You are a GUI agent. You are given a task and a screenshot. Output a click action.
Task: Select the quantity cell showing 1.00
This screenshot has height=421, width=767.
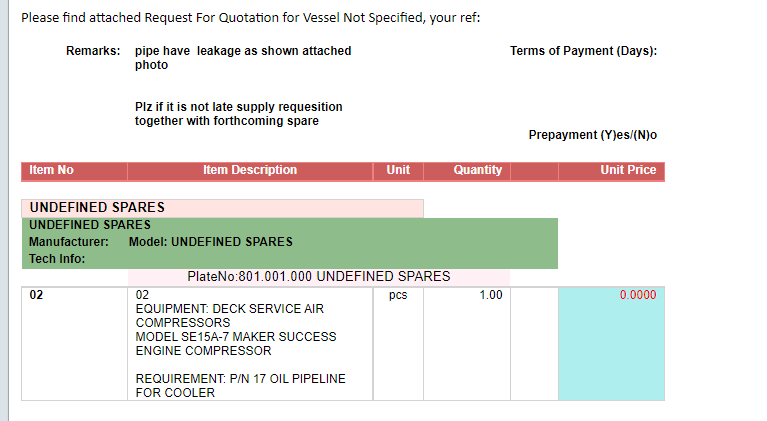pos(490,296)
